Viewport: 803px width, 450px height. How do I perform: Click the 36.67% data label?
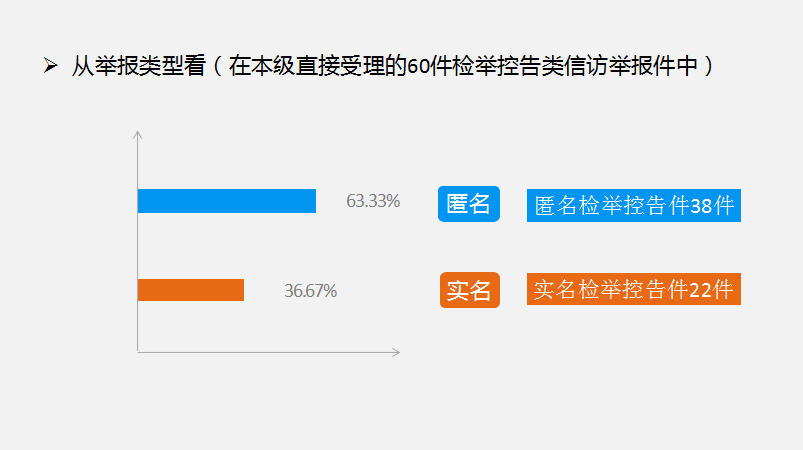310,291
